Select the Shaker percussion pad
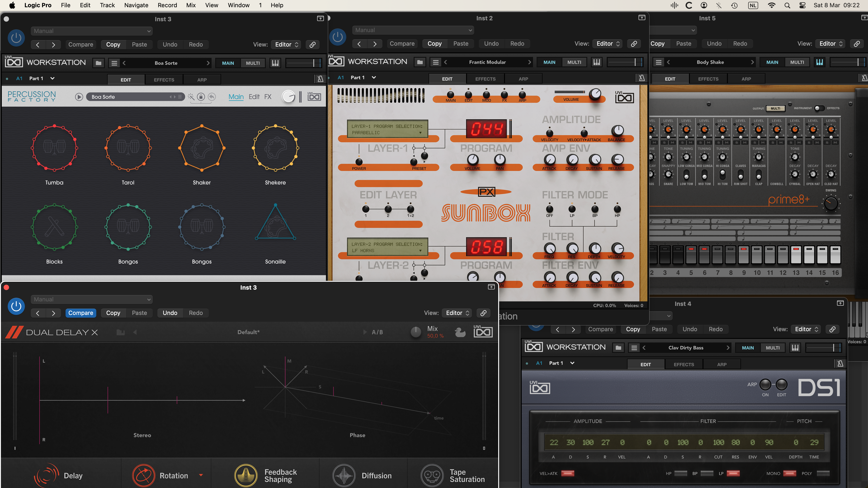This screenshot has height=488, width=868. point(201,148)
